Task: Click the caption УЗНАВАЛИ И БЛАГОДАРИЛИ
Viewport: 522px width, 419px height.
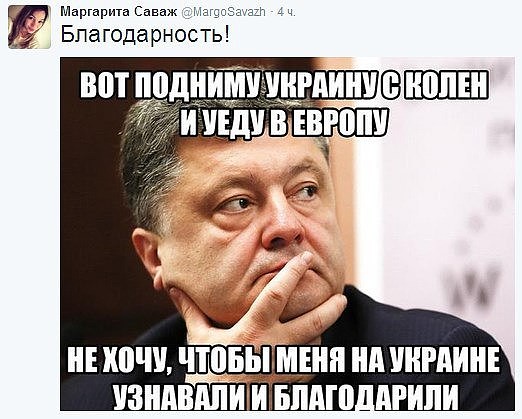Action: (285, 395)
